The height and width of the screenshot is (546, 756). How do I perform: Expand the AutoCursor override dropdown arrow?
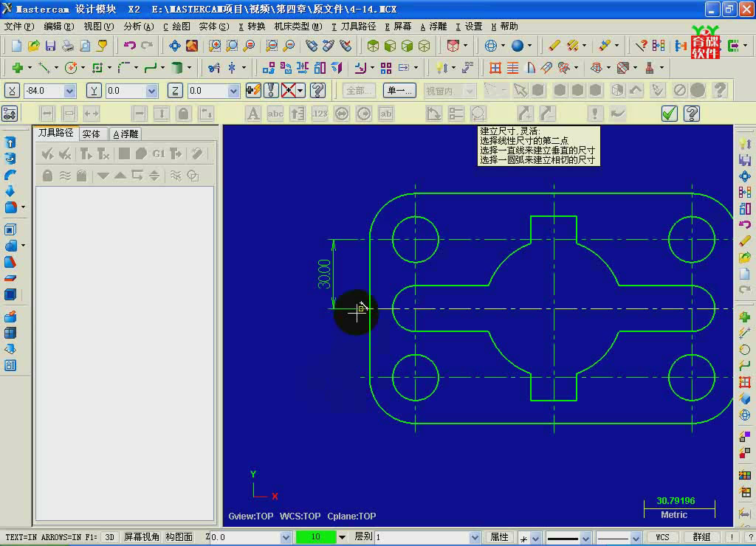pyautogui.click(x=301, y=90)
